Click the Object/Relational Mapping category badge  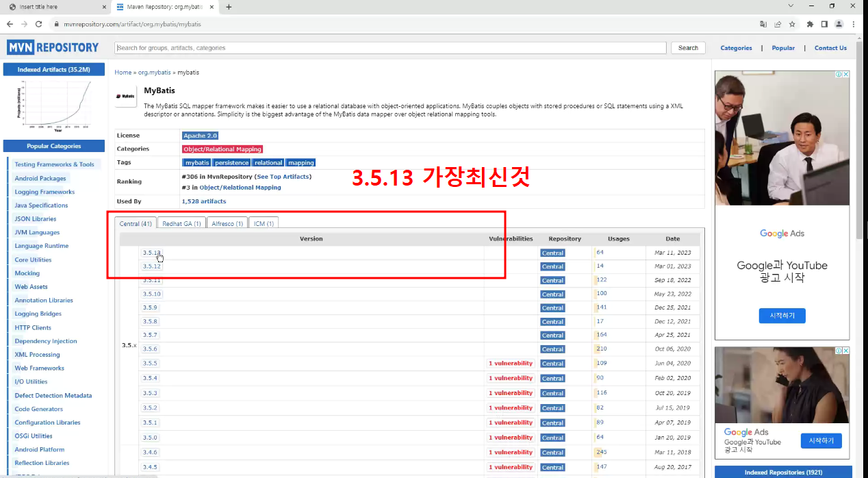point(222,149)
